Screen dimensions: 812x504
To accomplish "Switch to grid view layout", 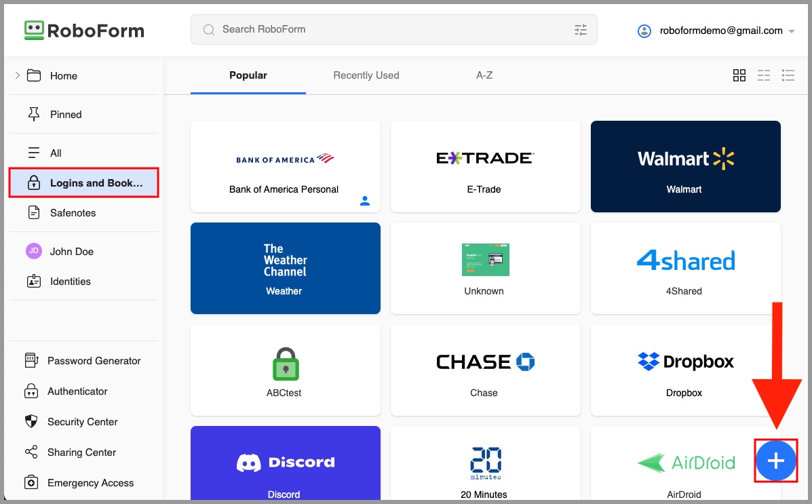I will tap(739, 75).
